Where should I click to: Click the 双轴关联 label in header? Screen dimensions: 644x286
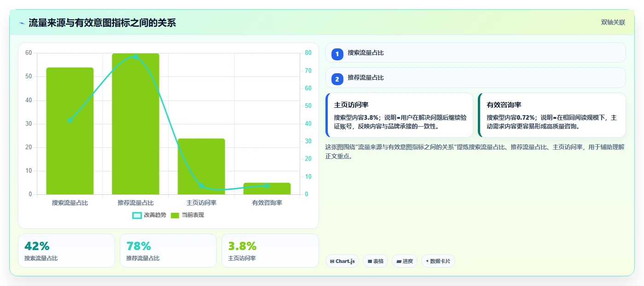[x=613, y=23]
